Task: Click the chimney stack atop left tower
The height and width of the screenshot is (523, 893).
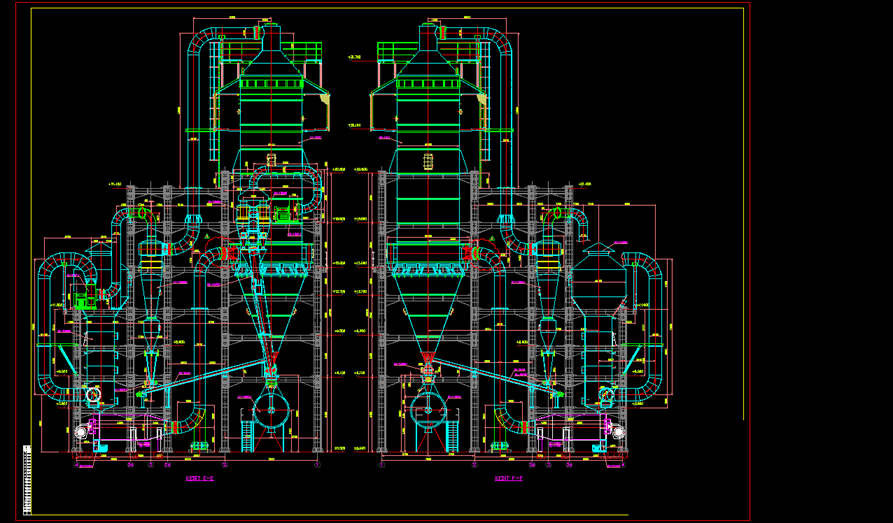Action: click(x=271, y=36)
